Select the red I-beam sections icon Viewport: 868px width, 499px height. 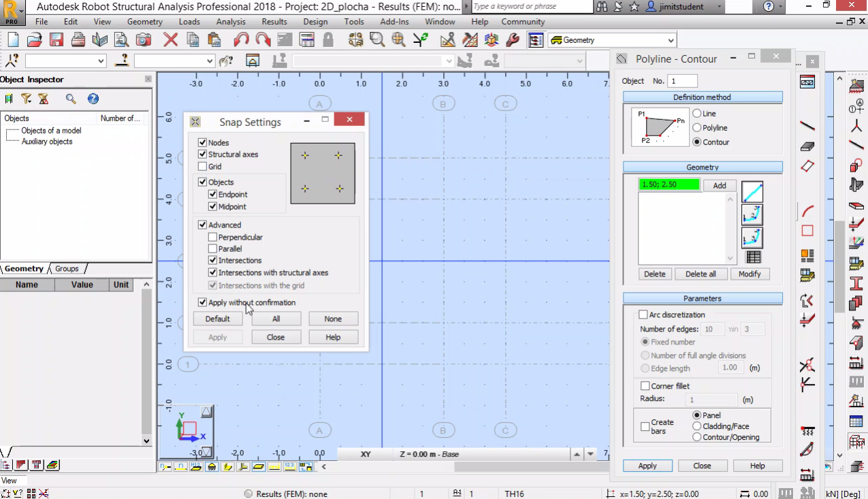click(x=856, y=285)
